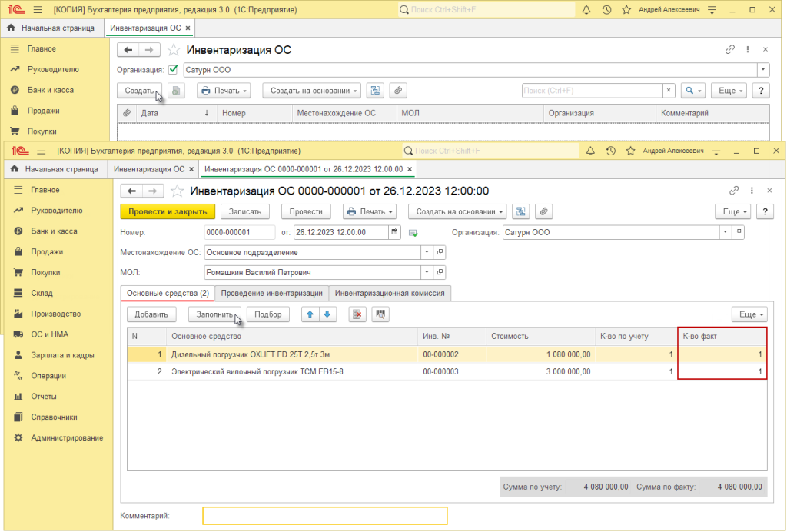Click Провести и закрыть button
The height and width of the screenshot is (532, 787).
[168, 211]
